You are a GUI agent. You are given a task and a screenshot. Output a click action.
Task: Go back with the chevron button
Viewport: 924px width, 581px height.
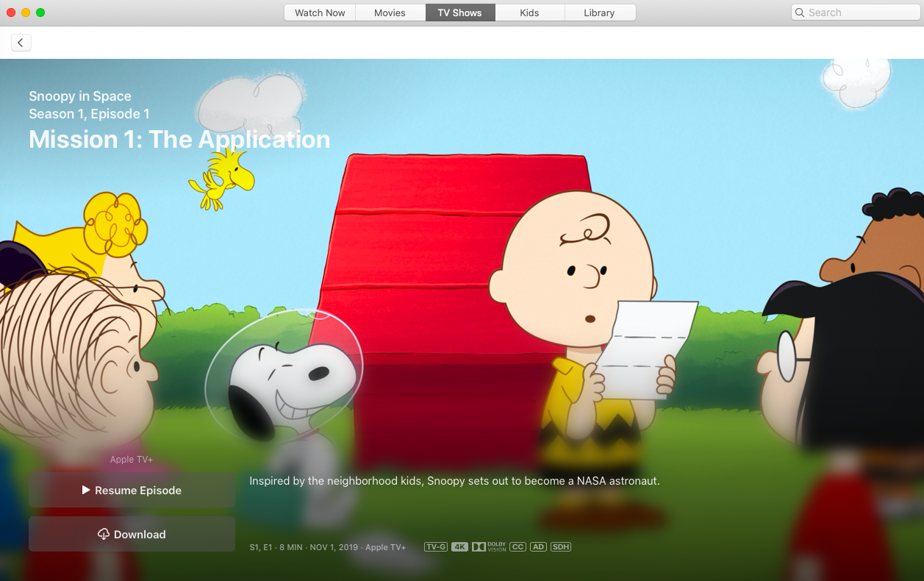click(x=21, y=43)
